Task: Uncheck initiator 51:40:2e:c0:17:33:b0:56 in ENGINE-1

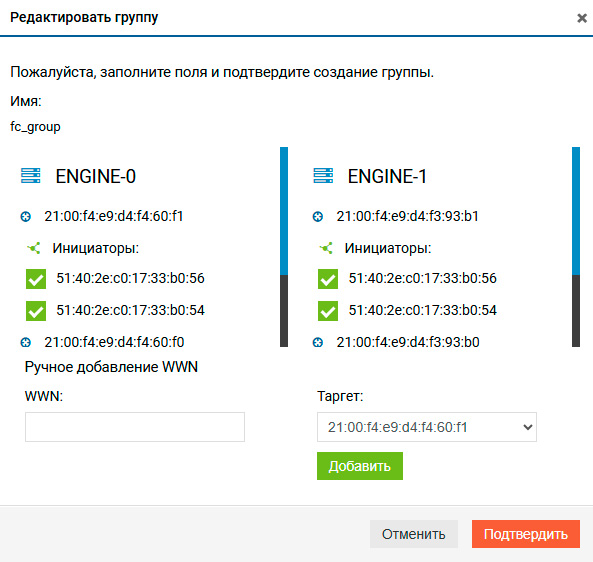Action: [328, 279]
